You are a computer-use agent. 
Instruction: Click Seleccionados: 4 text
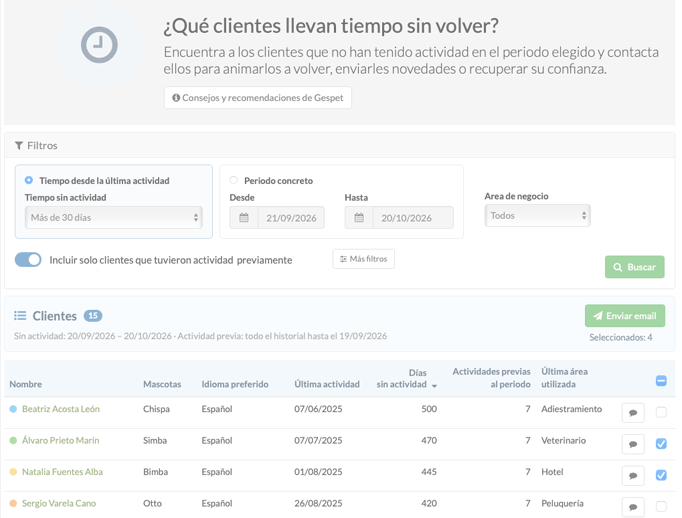pyautogui.click(x=621, y=338)
